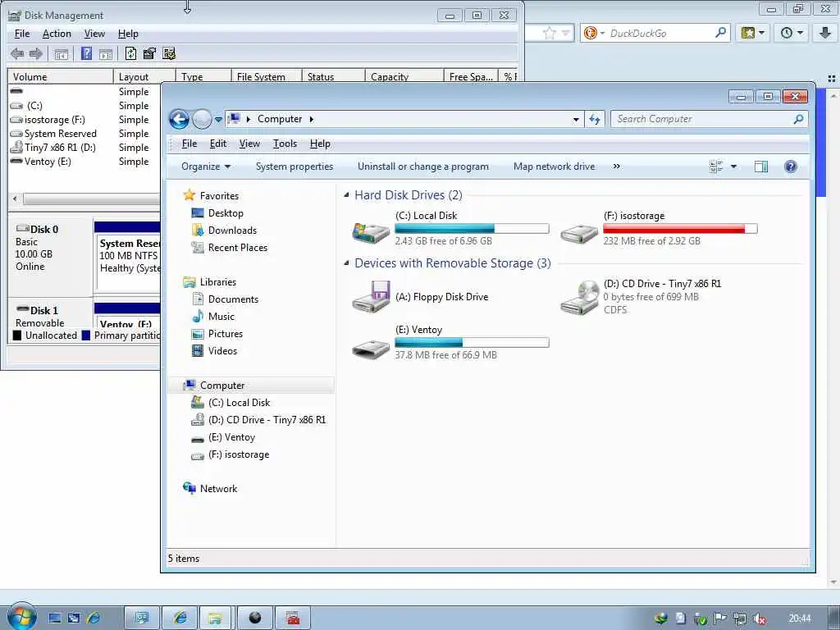Click the Explorer Forward navigation button
This screenshot has width=840, height=630.
(x=202, y=119)
